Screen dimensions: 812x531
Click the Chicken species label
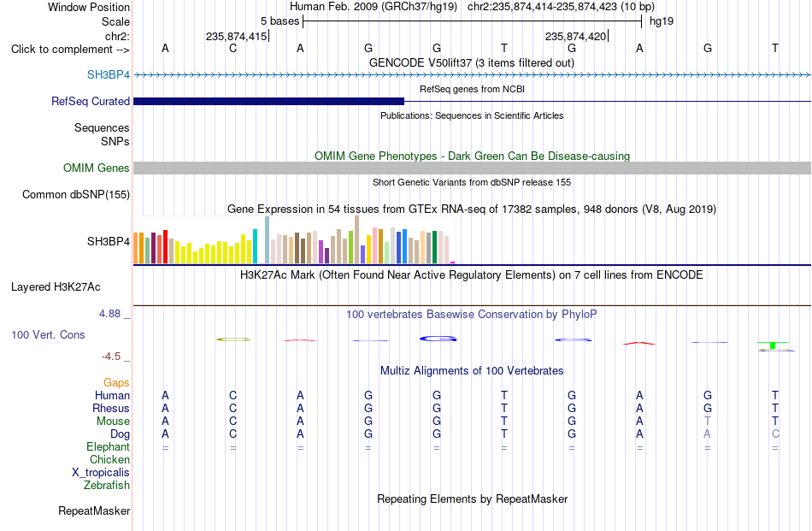(x=109, y=459)
